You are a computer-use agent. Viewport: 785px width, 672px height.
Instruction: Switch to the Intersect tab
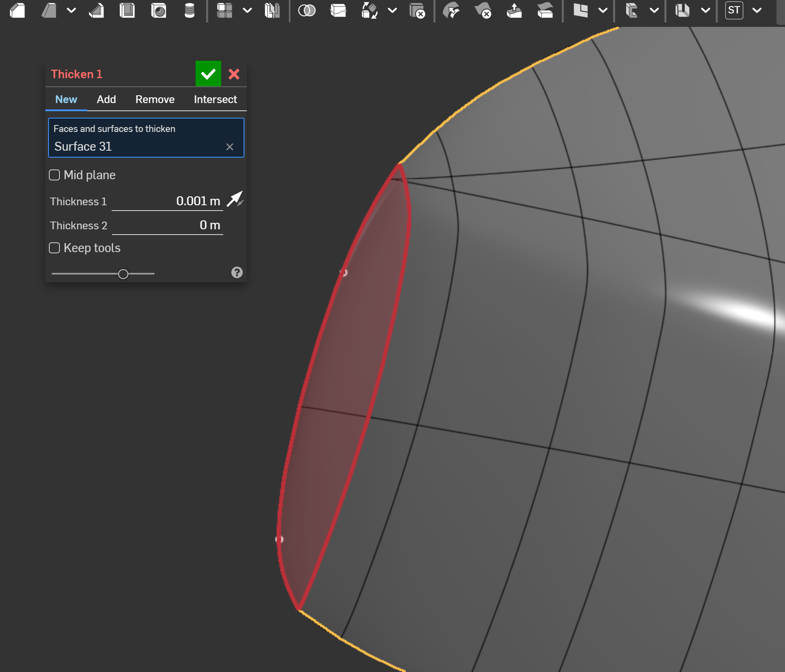215,99
